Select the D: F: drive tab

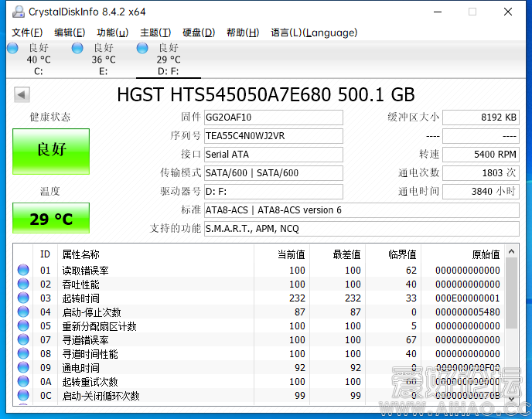coord(169,60)
